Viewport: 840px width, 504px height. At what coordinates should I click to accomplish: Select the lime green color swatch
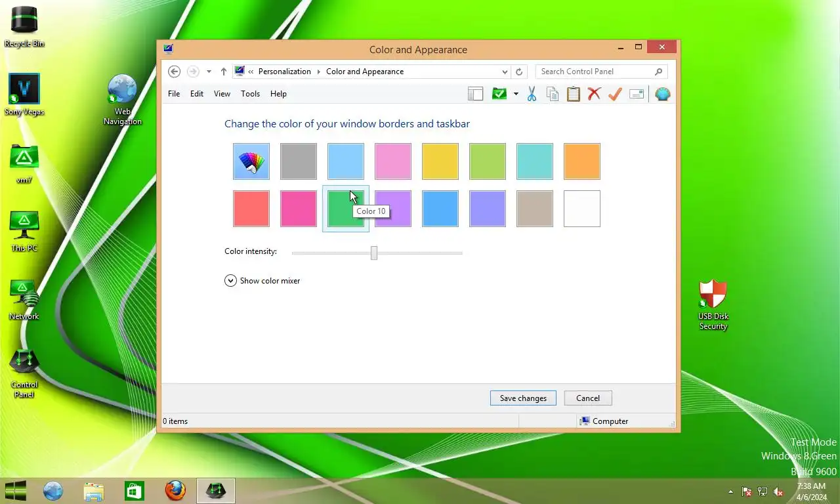488,161
